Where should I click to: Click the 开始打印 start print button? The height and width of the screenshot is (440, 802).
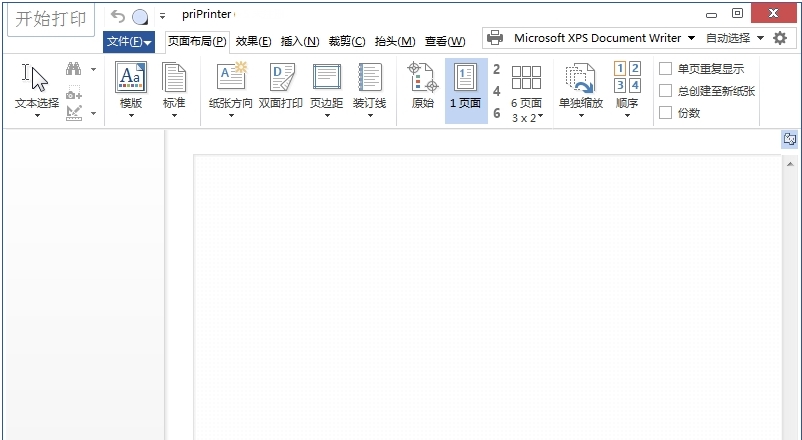click(x=51, y=19)
